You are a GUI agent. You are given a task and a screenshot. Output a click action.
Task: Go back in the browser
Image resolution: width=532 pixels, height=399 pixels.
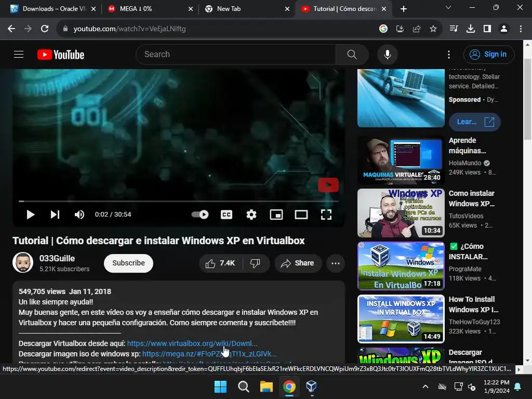coord(11,29)
